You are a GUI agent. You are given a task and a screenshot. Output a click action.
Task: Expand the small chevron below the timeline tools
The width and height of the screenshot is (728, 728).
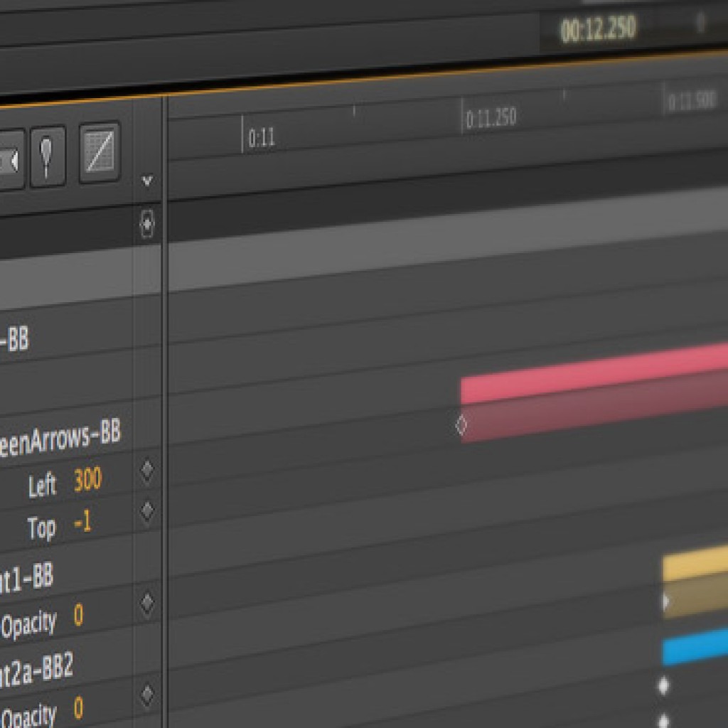[x=147, y=181]
